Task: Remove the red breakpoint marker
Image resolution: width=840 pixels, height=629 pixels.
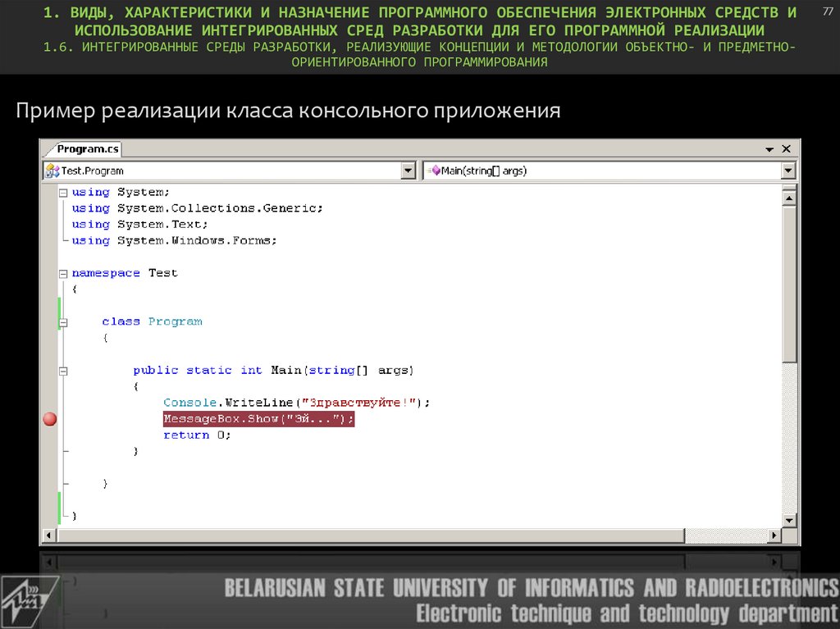Action: (x=50, y=419)
